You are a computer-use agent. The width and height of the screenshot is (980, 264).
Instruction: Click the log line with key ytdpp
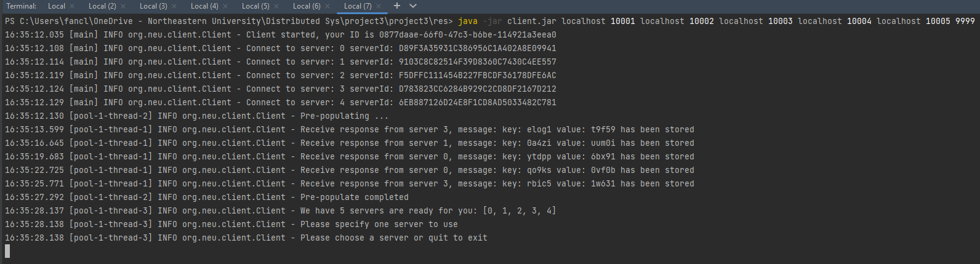point(350,156)
